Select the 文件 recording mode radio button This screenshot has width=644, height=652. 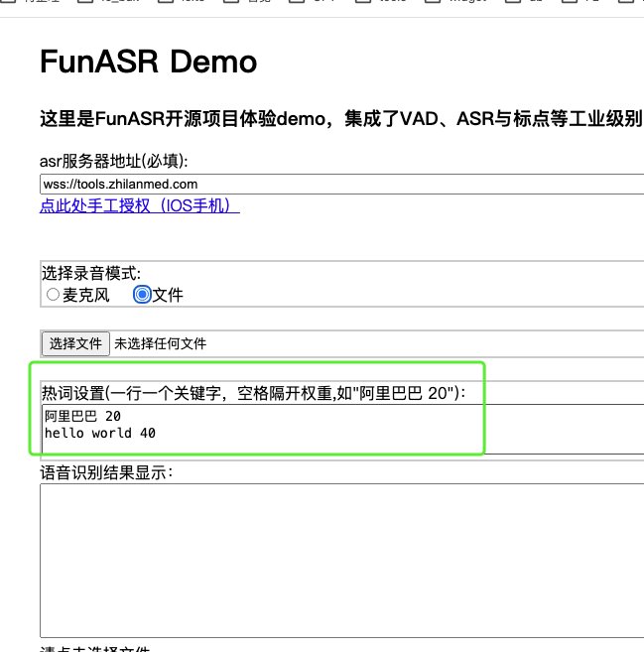tap(142, 295)
